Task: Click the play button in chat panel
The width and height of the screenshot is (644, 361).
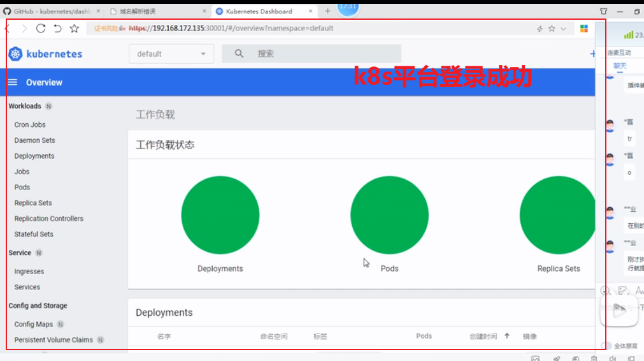Action: pyautogui.click(x=619, y=311)
